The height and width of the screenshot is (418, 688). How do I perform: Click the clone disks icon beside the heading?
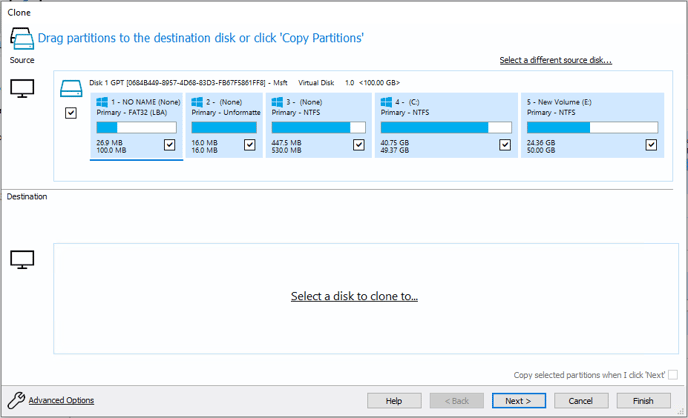[22, 38]
